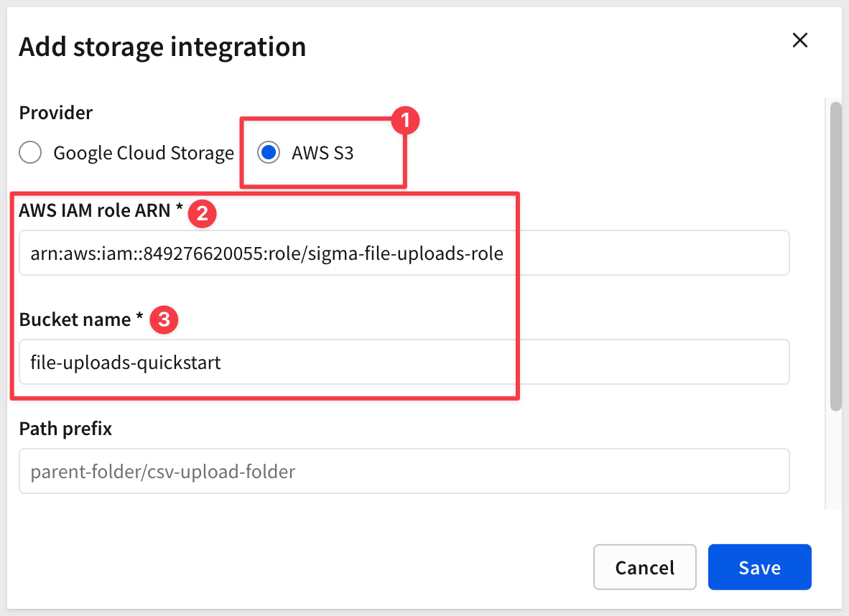The width and height of the screenshot is (849, 616).
Task: Click the 'AWS S3' option label text
Action: coord(323,153)
